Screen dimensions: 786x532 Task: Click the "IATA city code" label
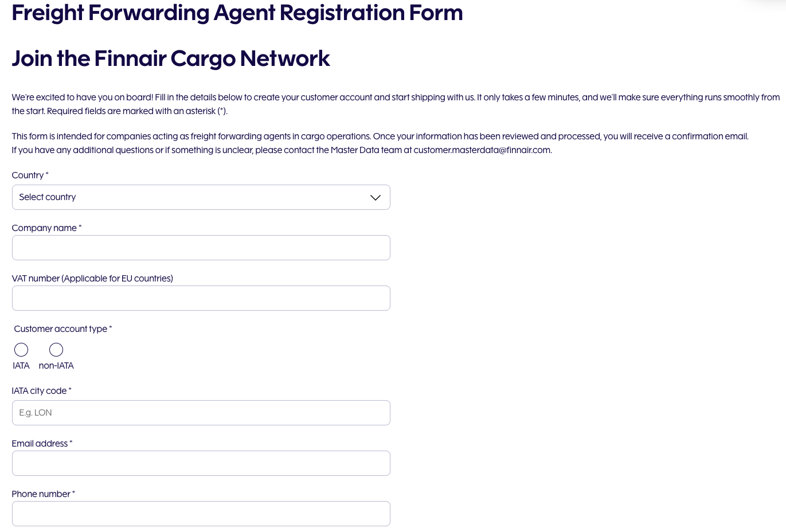tap(39, 391)
